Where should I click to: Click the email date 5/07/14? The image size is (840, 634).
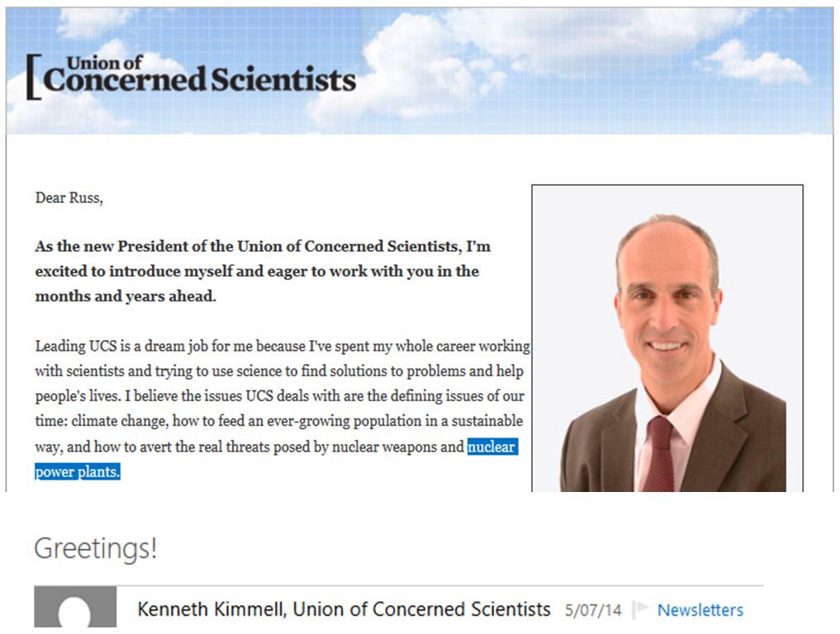(x=593, y=610)
